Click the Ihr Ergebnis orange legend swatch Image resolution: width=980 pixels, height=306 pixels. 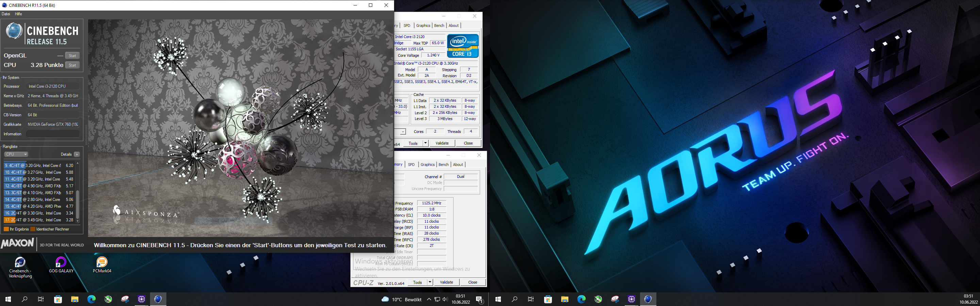pos(6,229)
